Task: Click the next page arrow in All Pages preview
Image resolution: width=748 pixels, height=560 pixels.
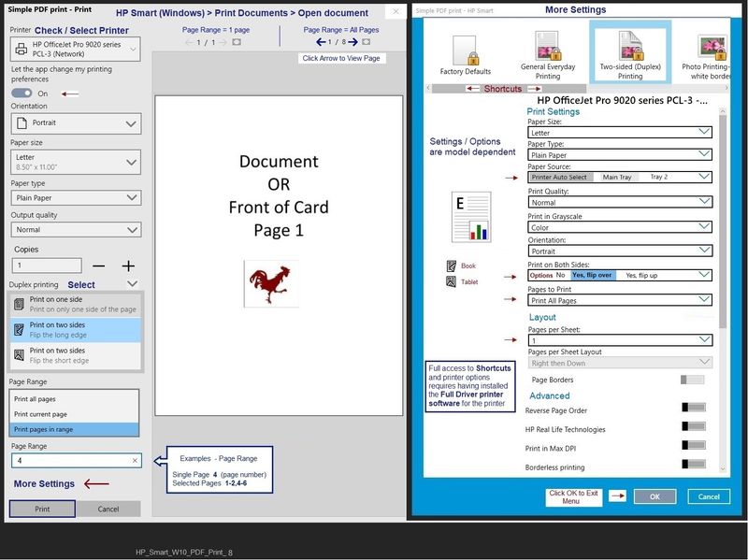Action: coord(353,42)
